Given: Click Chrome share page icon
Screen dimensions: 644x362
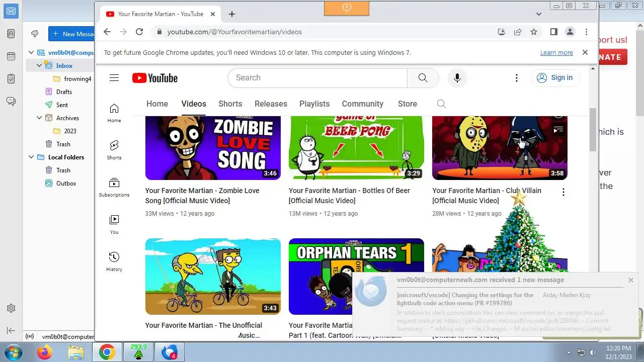Looking at the screenshot, I should [518, 32].
